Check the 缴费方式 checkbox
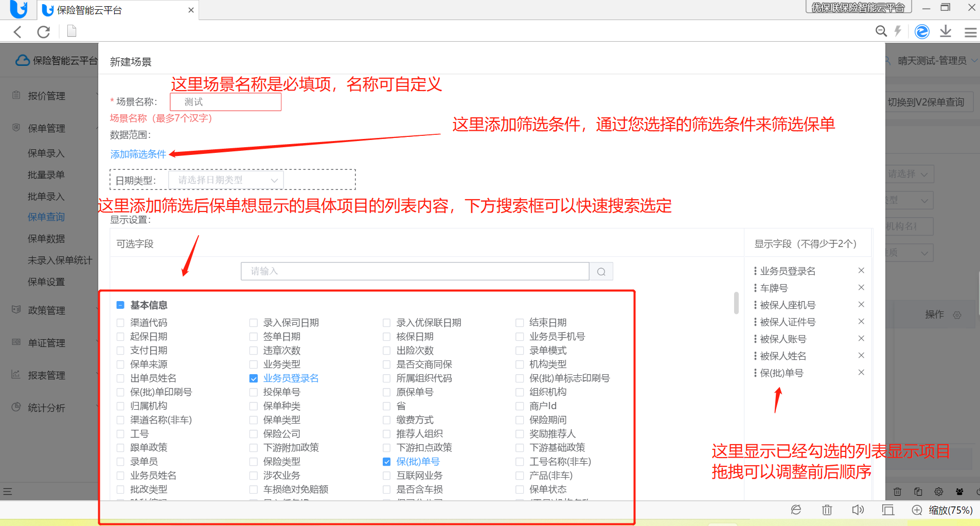This screenshot has height=526, width=980. [x=387, y=420]
